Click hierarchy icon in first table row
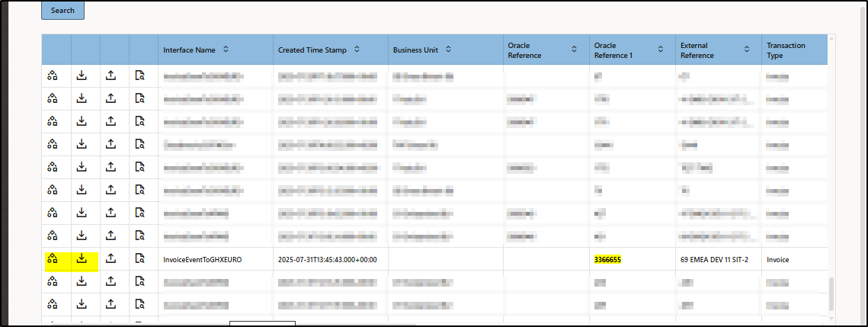Image resolution: width=868 pixels, height=327 pixels. [x=53, y=75]
